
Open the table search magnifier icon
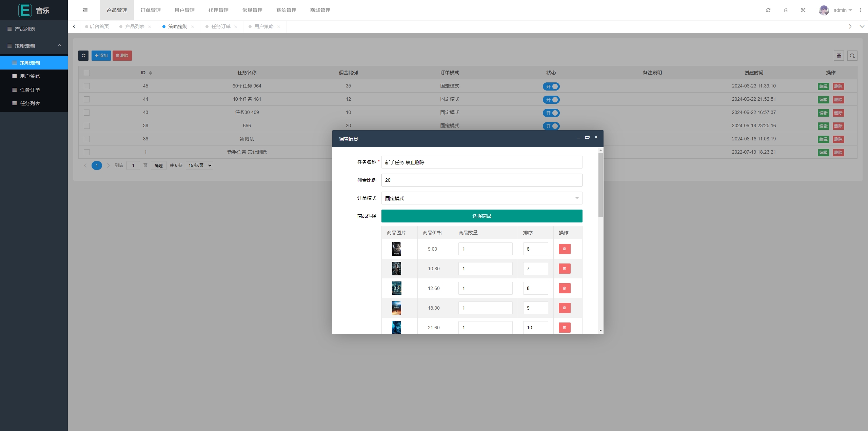852,56
